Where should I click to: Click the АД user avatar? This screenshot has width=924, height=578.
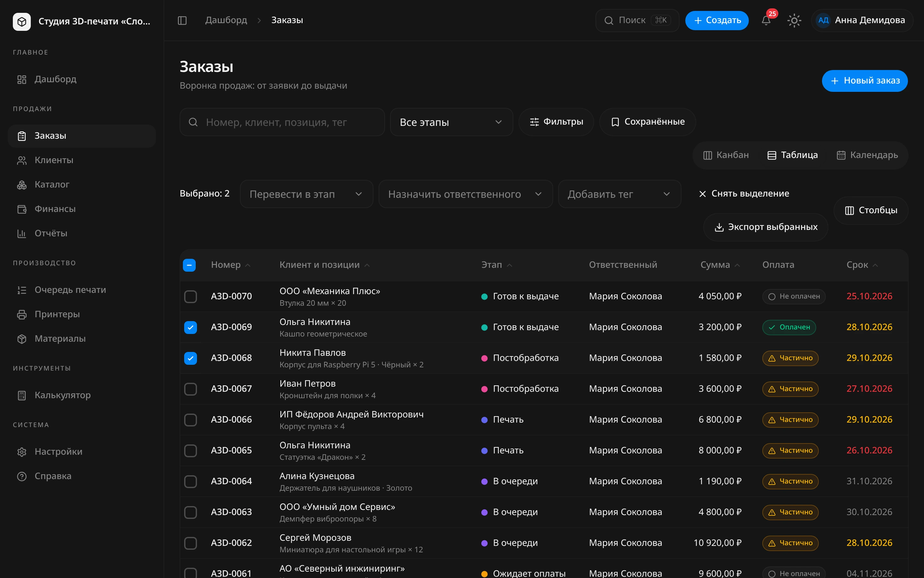tap(823, 20)
